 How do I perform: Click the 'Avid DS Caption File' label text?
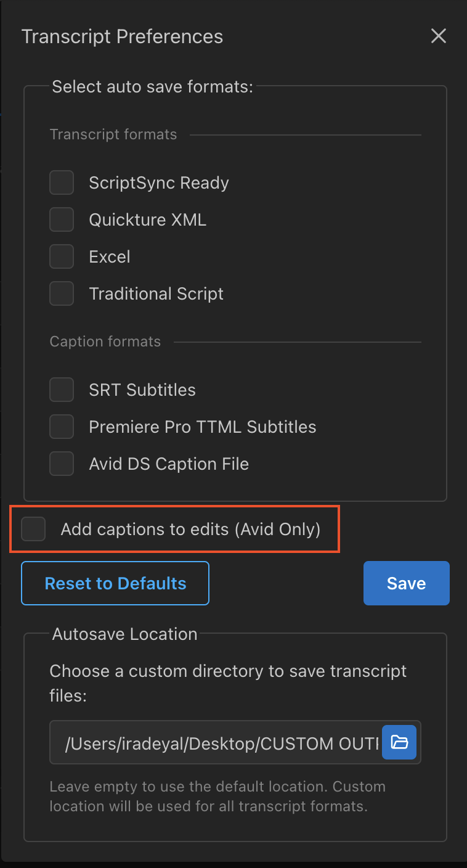click(x=169, y=464)
